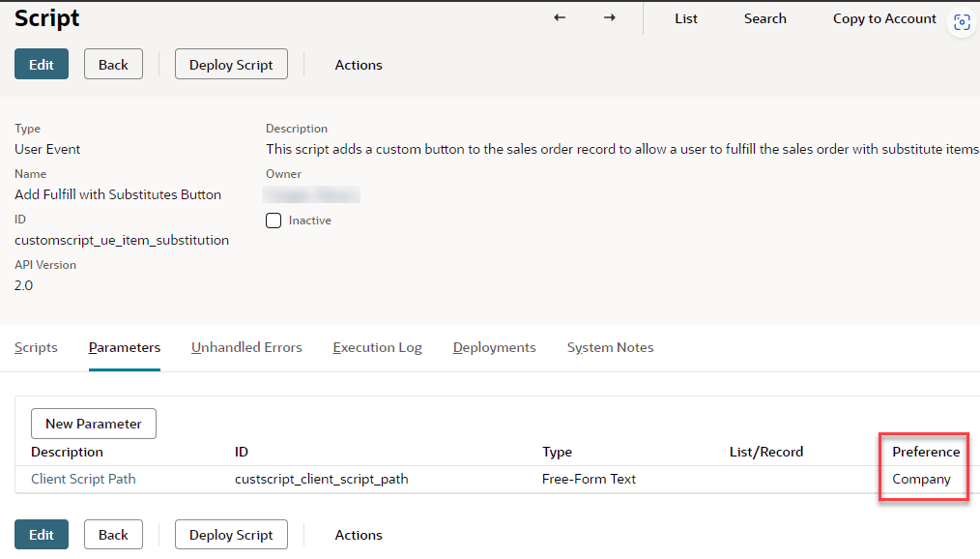Screen dimensions: 980x559
Task: Open the Unhandled Errors tab
Action: point(246,347)
